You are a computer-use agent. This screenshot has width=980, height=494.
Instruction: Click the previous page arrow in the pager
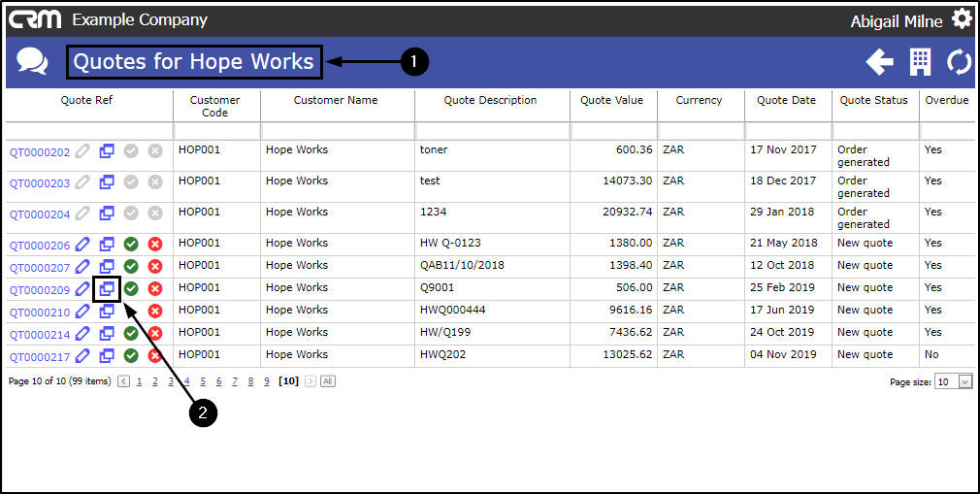[x=124, y=380]
